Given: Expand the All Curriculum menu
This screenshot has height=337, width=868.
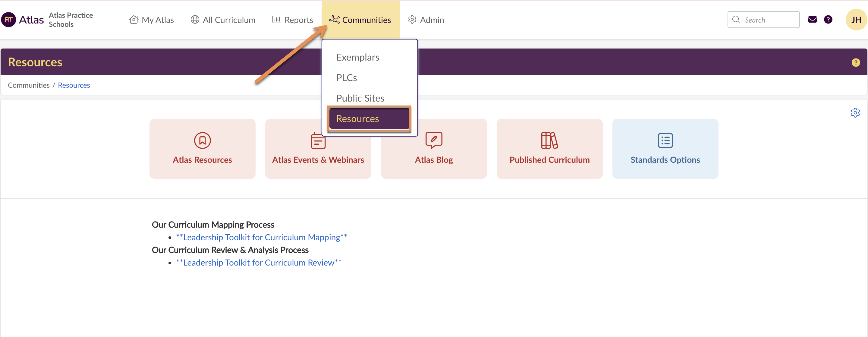Looking at the screenshot, I should [223, 20].
